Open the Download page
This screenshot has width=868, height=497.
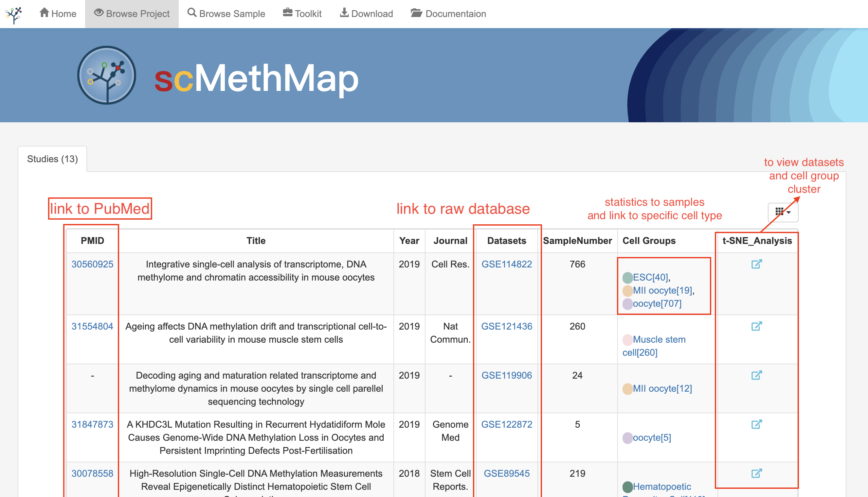tap(367, 14)
